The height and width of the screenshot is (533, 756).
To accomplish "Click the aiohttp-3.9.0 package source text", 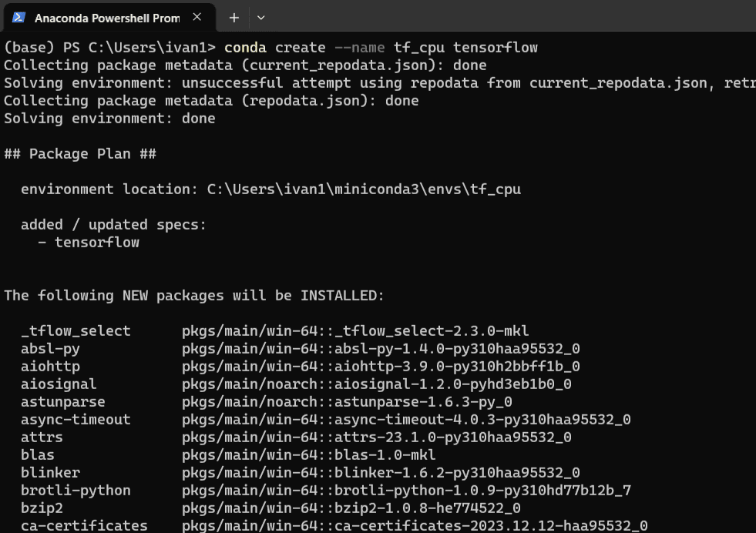I will tap(381, 367).
